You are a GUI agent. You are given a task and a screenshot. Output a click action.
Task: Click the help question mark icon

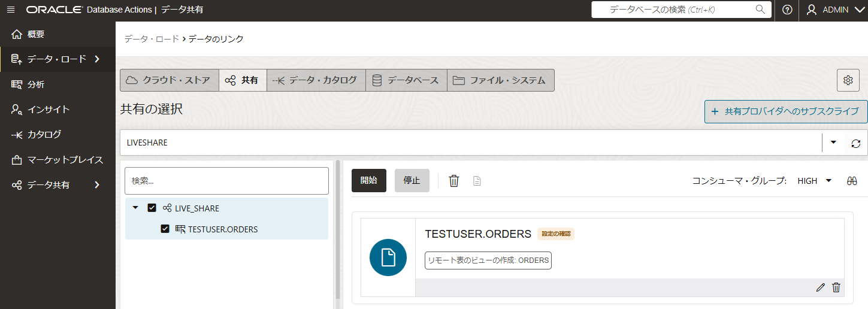tap(787, 10)
